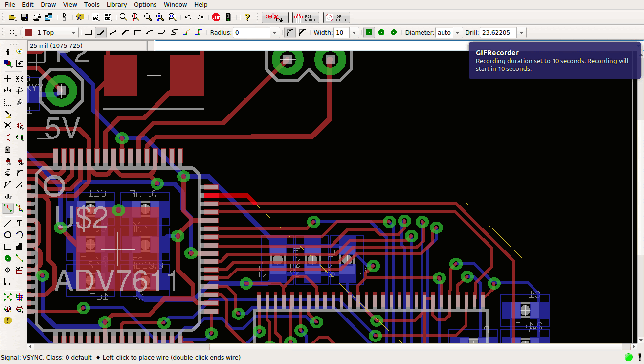This screenshot has width=644, height=364.
Task: Toggle the round miter style button
Action: [290, 33]
